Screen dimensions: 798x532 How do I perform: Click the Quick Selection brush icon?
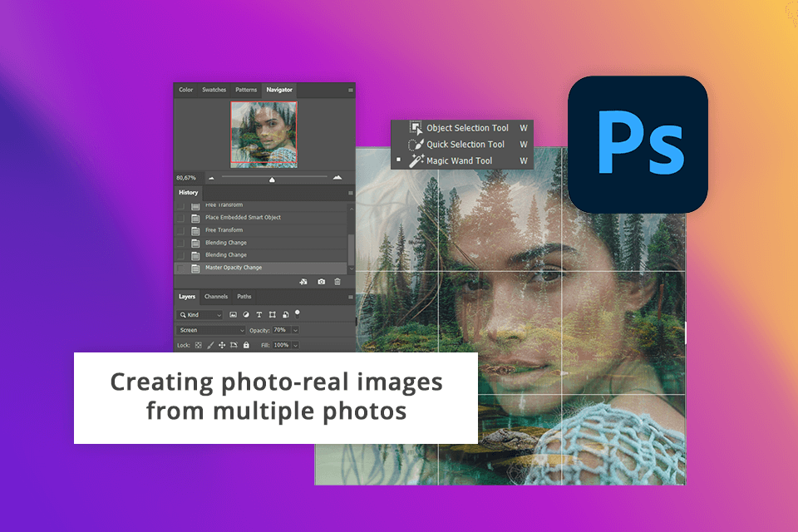(x=416, y=145)
